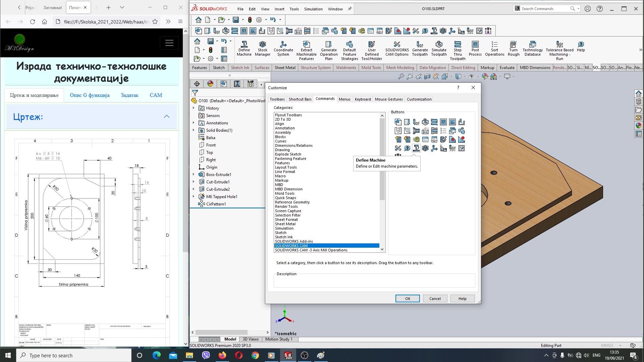This screenshot has width=644, height=362.
Task: Expand M6 Tapped Hole1 feature
Action: point(194,196)
